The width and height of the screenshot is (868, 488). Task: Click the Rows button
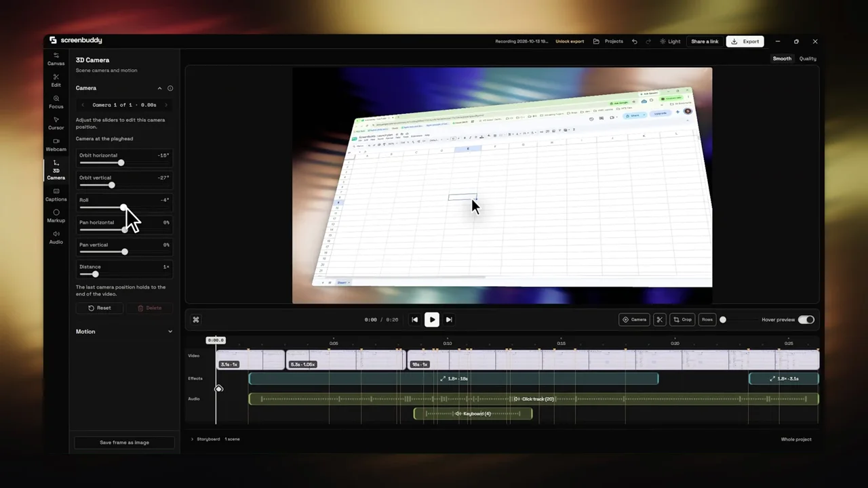pyautogui.click(x=707, y=319)
